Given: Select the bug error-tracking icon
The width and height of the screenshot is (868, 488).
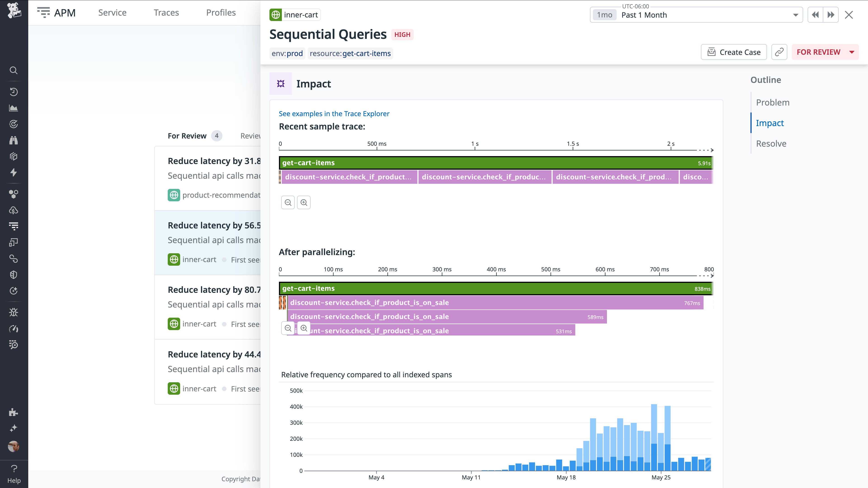Looking at the screenshot, I should (14, 312).
